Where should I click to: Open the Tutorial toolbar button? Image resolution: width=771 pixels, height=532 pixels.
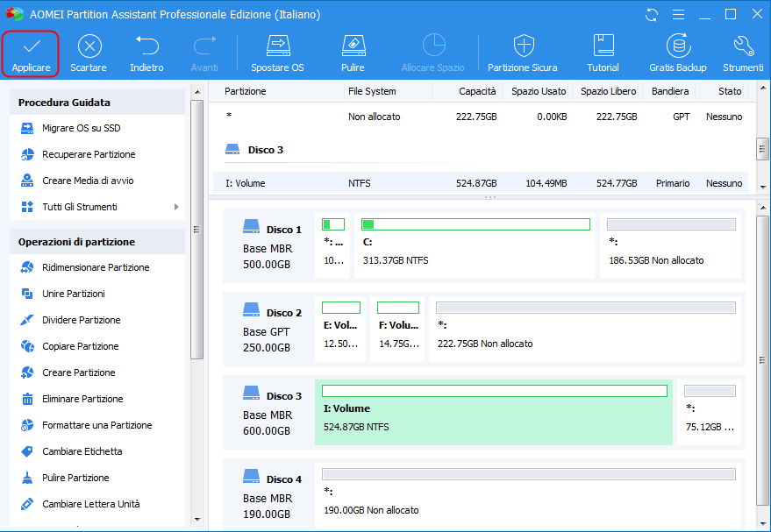coord(603,46)
